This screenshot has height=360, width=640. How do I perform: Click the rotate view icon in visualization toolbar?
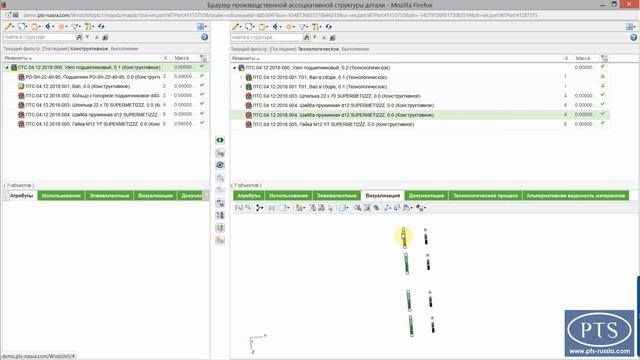point(397,208)
